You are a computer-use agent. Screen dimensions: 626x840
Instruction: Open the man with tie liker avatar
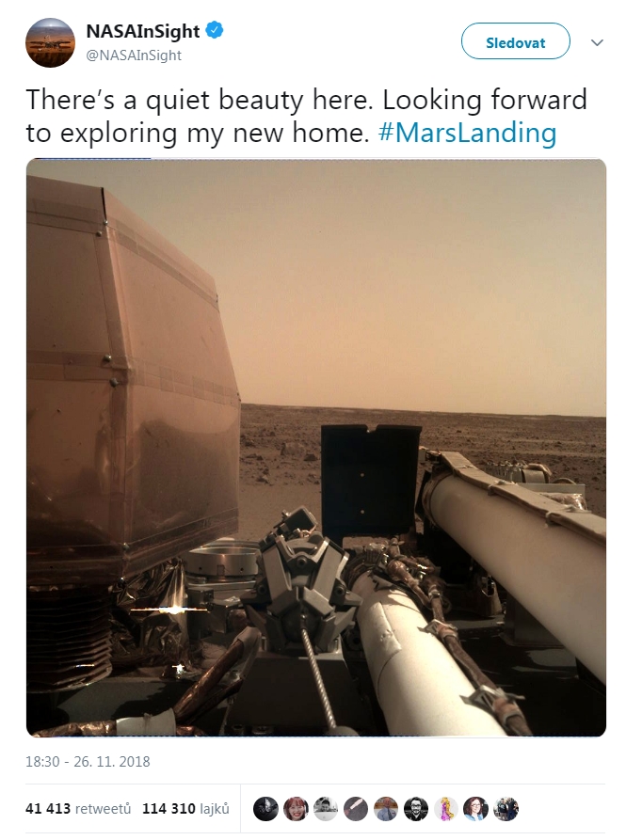385,809
